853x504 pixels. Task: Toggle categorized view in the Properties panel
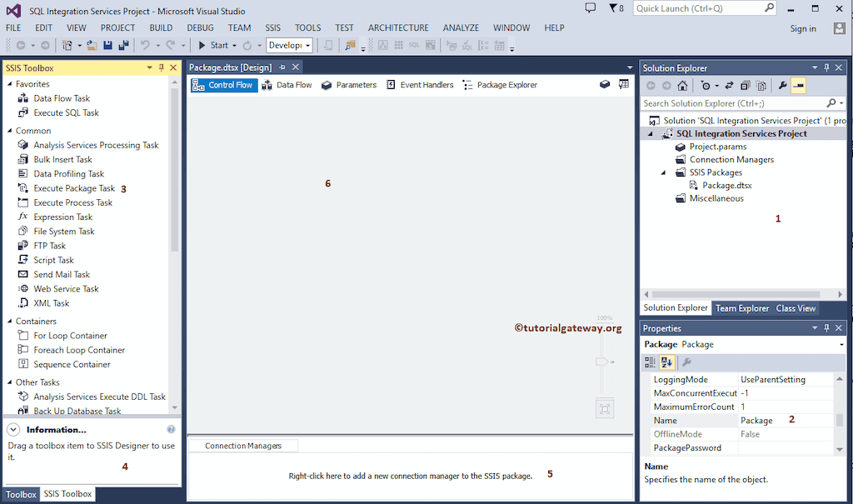point(650,362)
